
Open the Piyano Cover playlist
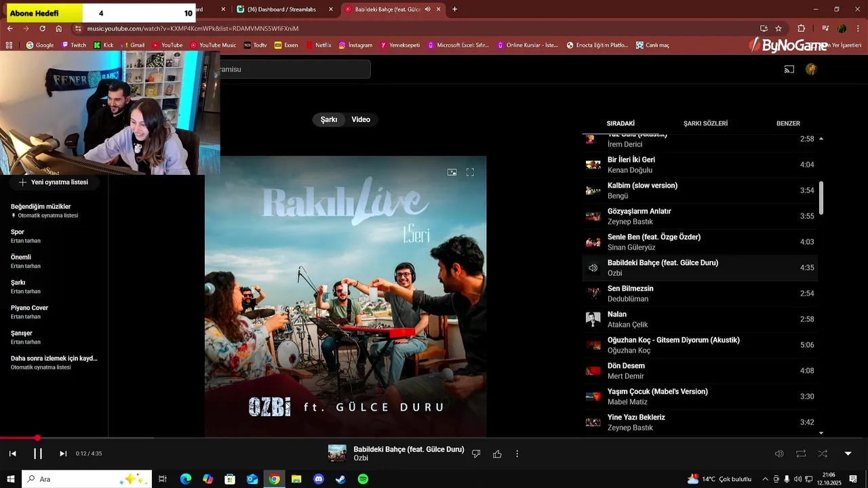(54, 312)
